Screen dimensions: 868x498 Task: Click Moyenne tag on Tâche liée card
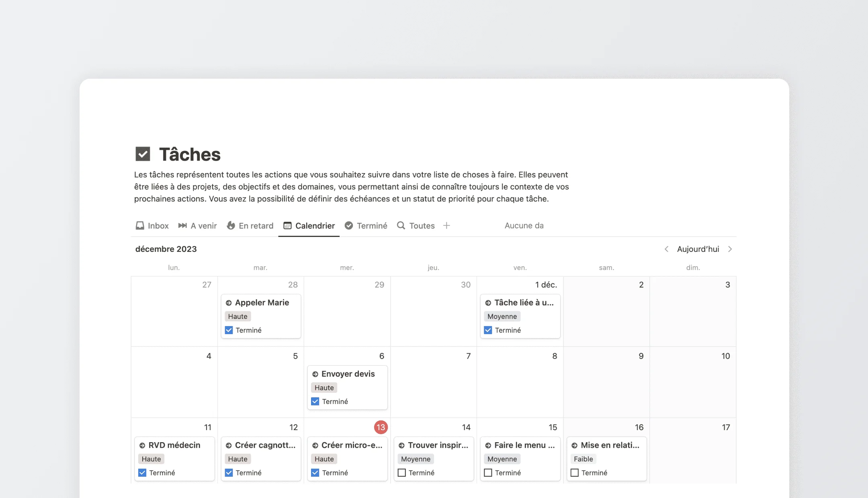502,316
